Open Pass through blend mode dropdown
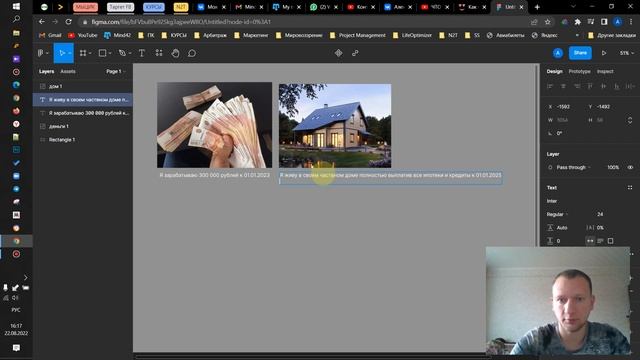 (573, 167)
